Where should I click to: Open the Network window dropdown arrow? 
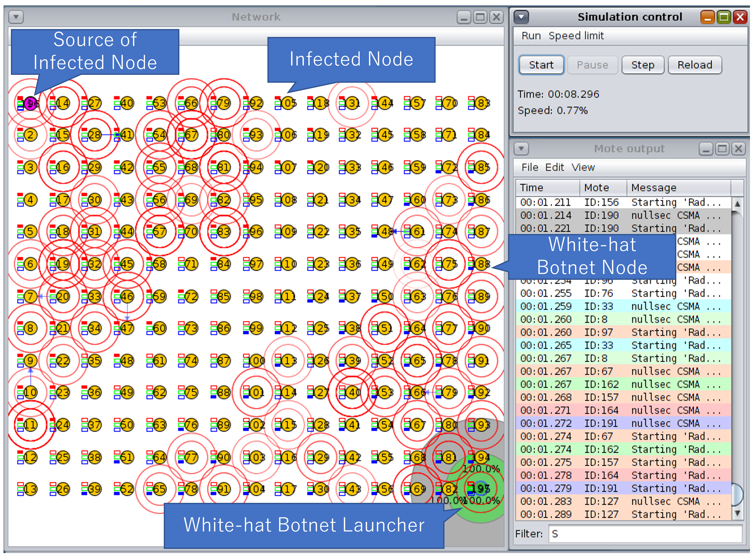coord(16,16)
